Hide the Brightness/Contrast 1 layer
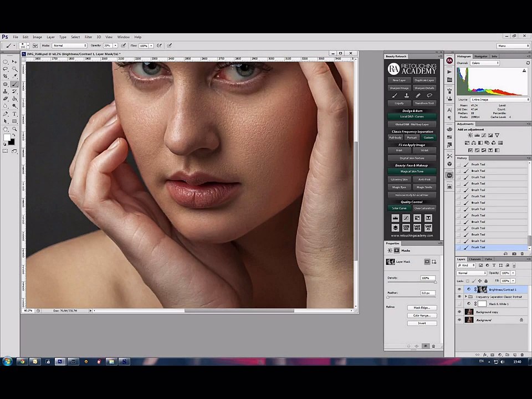532x399 pixels. [x=459, y=289]
